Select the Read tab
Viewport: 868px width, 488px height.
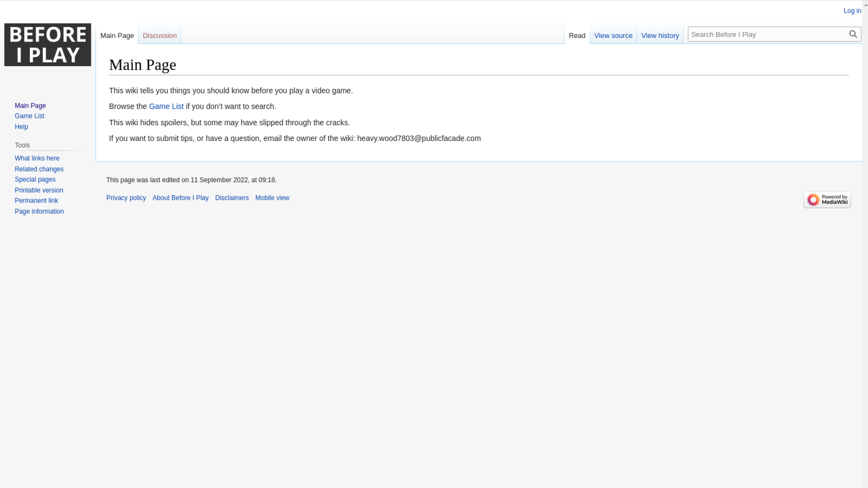(577, 35)
